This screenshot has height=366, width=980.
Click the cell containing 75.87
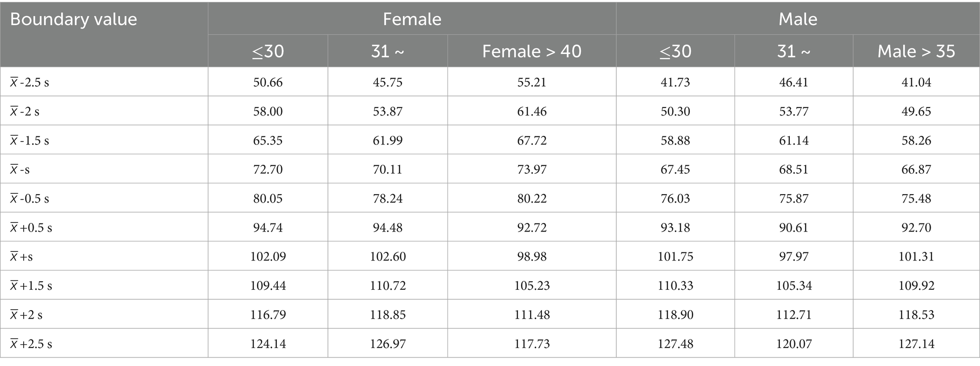794,198
